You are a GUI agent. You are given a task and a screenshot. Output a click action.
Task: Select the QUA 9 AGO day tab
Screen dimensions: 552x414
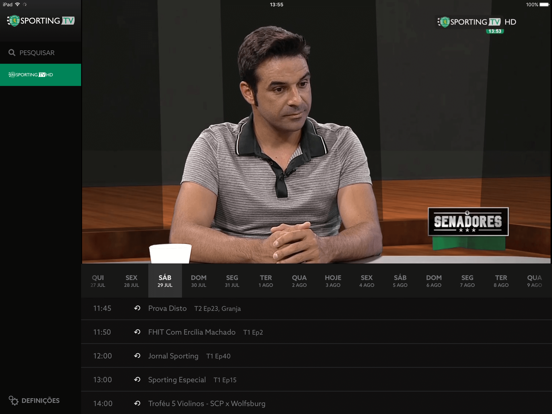pos(534,281)
